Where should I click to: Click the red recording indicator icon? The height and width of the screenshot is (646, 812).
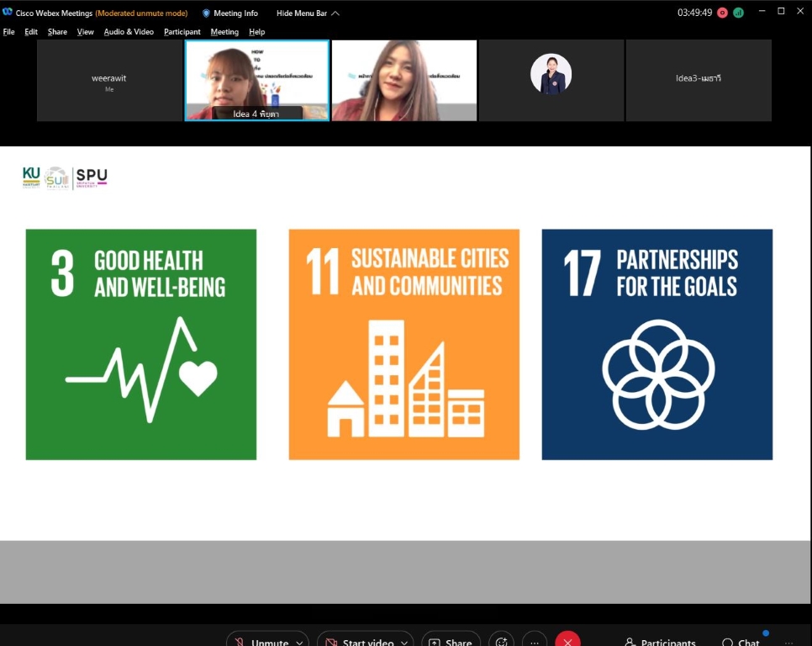722,13
